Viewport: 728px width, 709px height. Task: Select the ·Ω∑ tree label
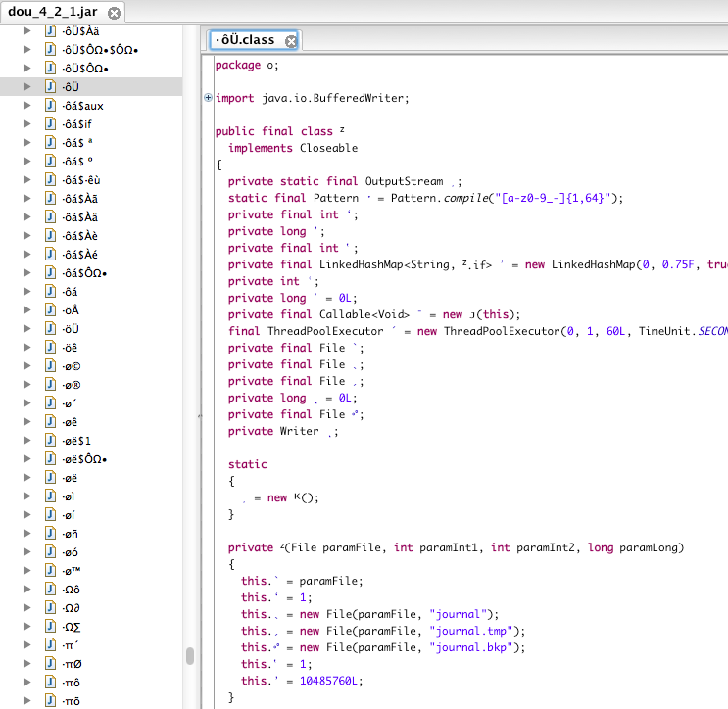click(x=72, y=627)
